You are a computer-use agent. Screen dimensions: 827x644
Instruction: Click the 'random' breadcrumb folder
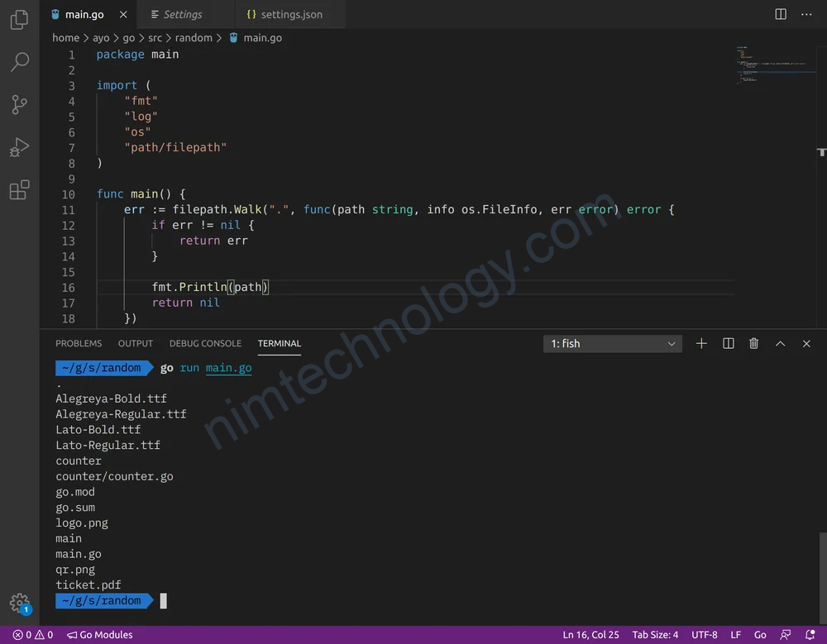(193, 38)
